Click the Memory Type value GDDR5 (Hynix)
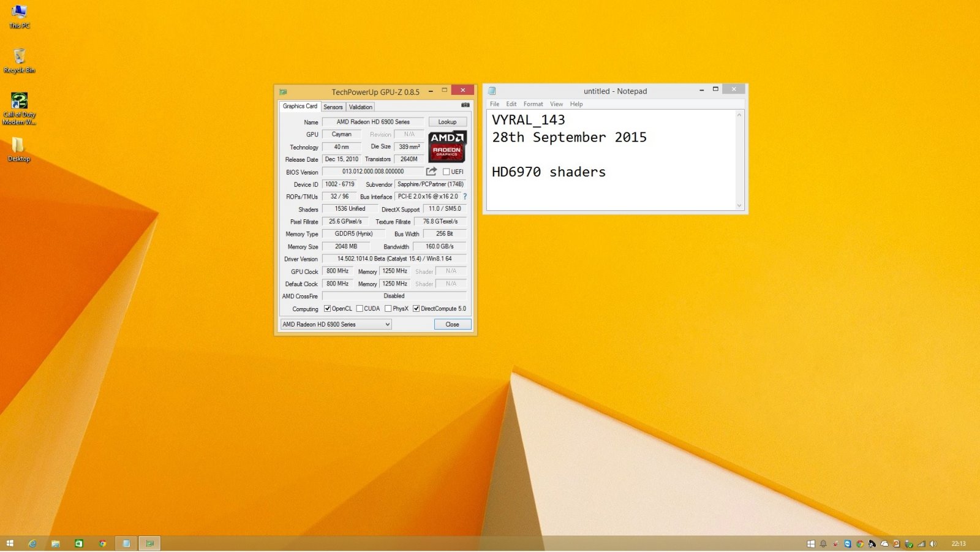 click(353, 234)
